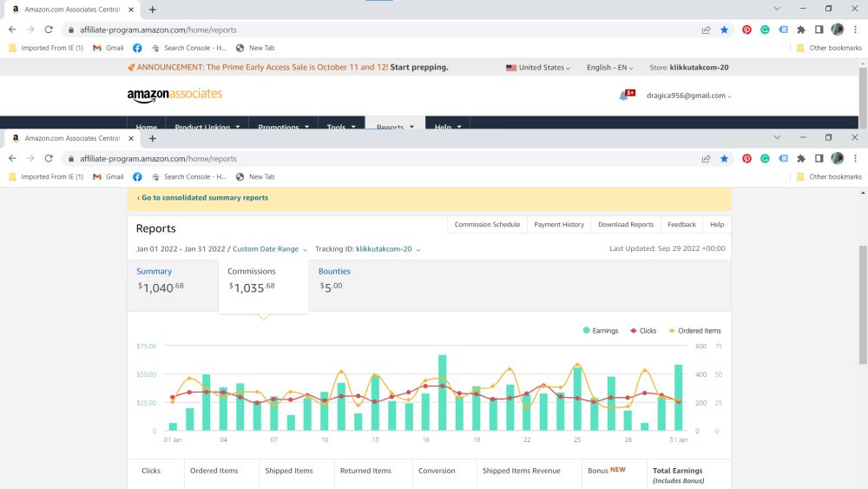The height and width of the screenshot is (489, 868).
Task: Open the Download Reports tab
Action: (x=626, y=224)
